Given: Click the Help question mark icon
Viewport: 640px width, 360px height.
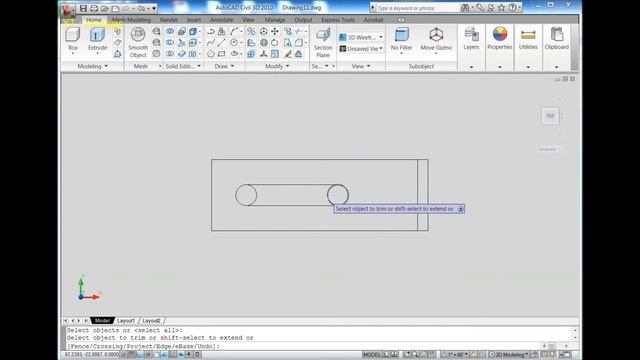Looking at the screenshot, I should [x=512, y=8].
